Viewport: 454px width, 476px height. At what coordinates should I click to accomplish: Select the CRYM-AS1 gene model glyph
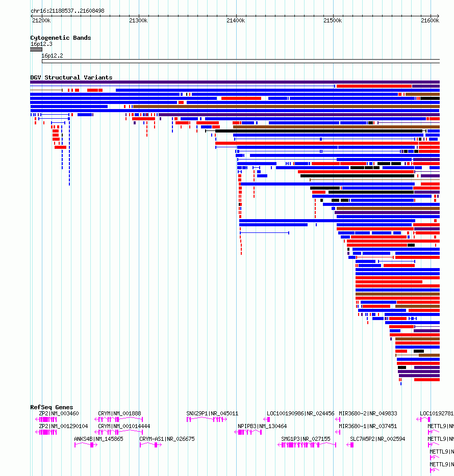(150, 445)
